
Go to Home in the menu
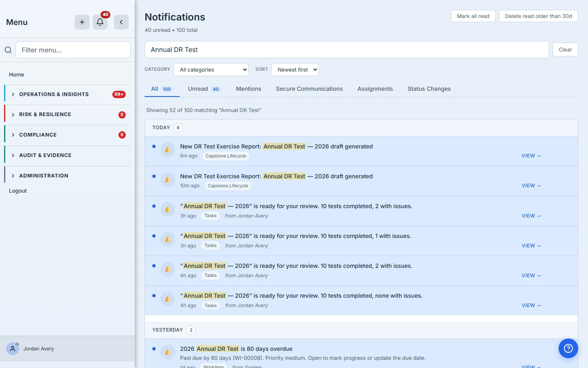[x=16, y=74]
